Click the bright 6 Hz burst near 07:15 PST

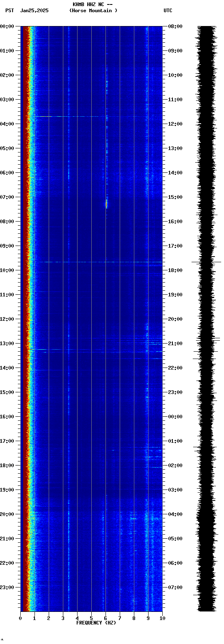(106, 203)
